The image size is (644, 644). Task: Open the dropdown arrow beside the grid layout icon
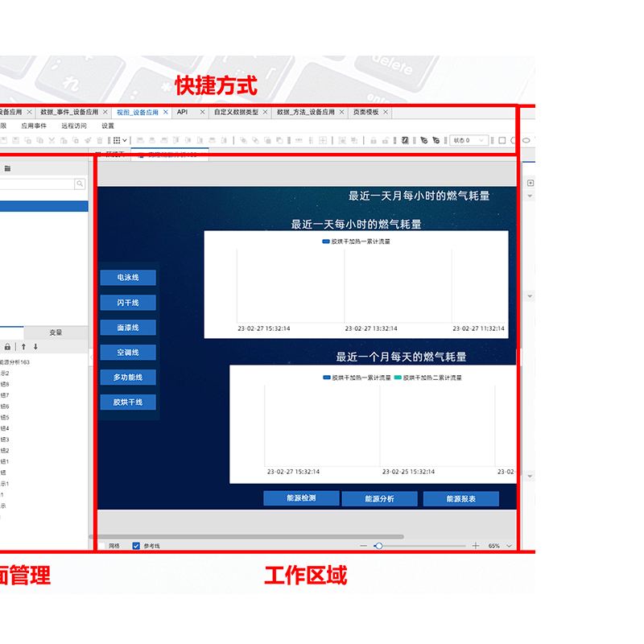[x=125, y=140]
